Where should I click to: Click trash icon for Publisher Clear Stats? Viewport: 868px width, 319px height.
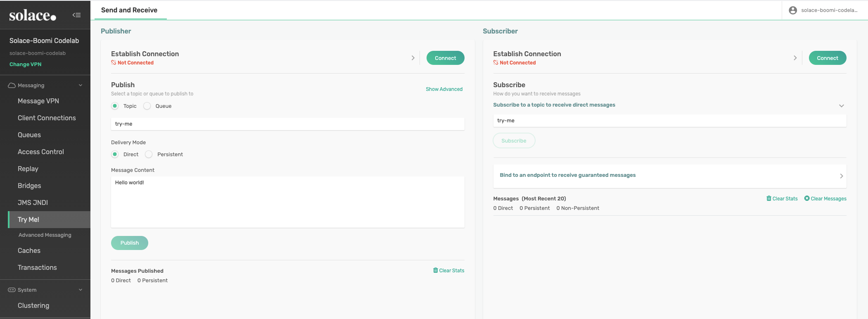[x=435, y=270]
